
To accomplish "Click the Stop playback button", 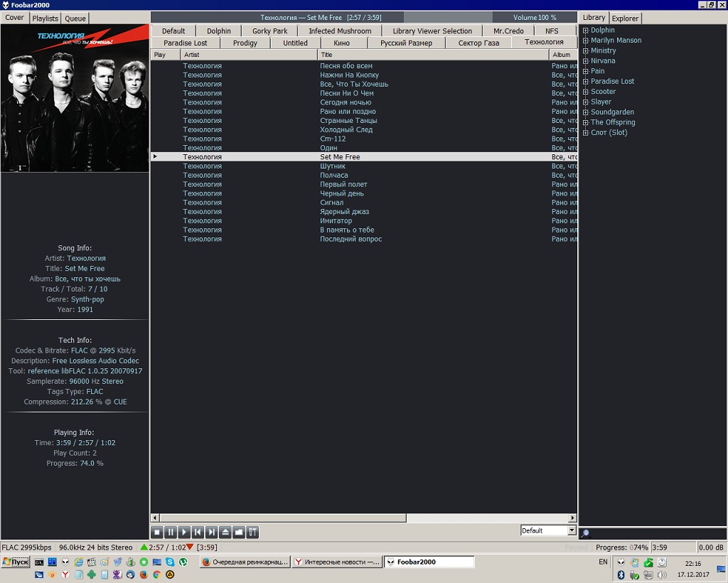I will click(x=157, y=532).
